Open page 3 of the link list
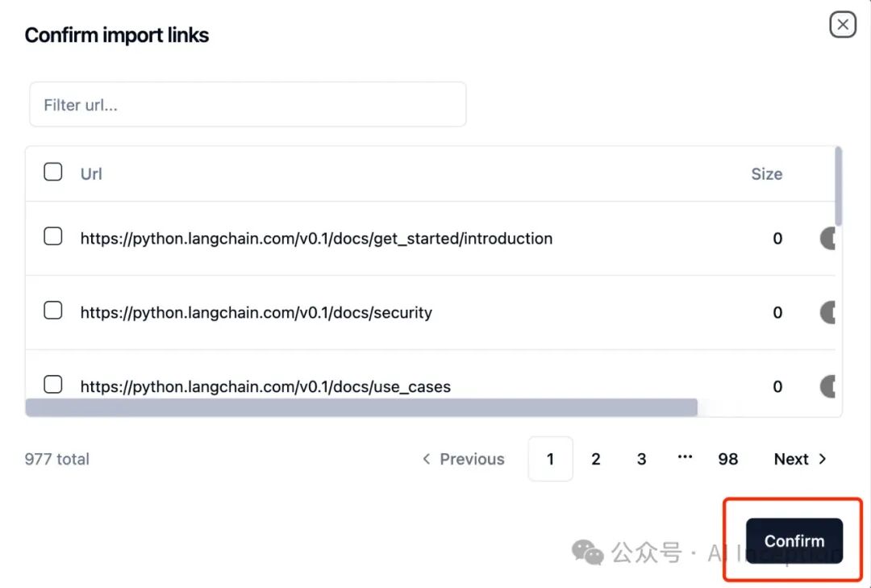This screenshot has width=871, height=588. [642, 459]
